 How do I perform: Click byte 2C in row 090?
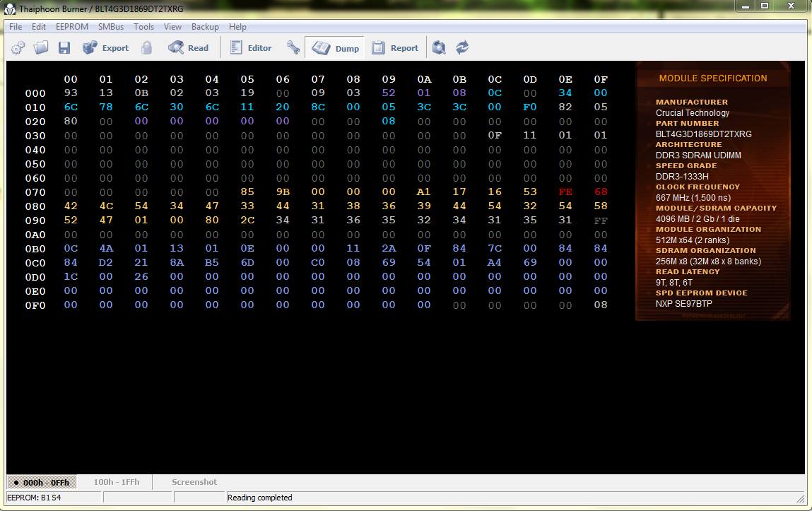tap(247, 220)
